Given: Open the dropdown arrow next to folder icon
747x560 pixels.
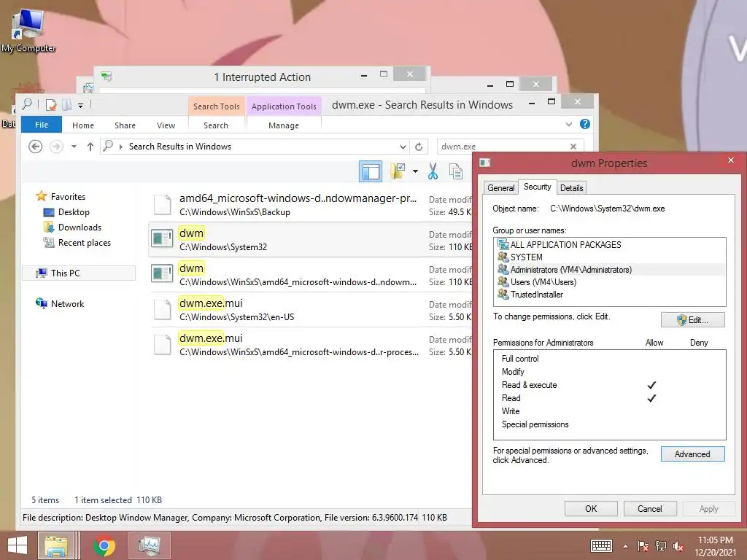Looking at the screenshot, I should [415, 171].
